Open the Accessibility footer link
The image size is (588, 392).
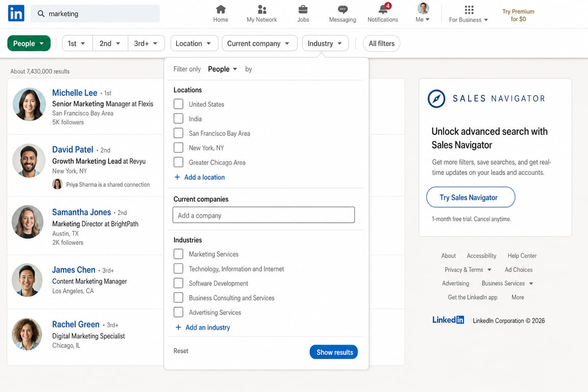point(481,256)
